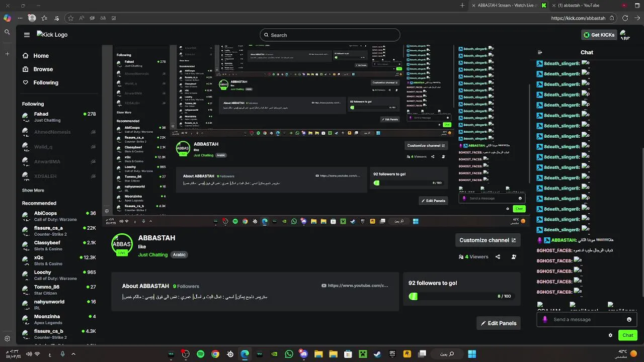This screenshot has height=362, width=644.
Task: Open chat settings gear icon
Action: pos(610,335)
